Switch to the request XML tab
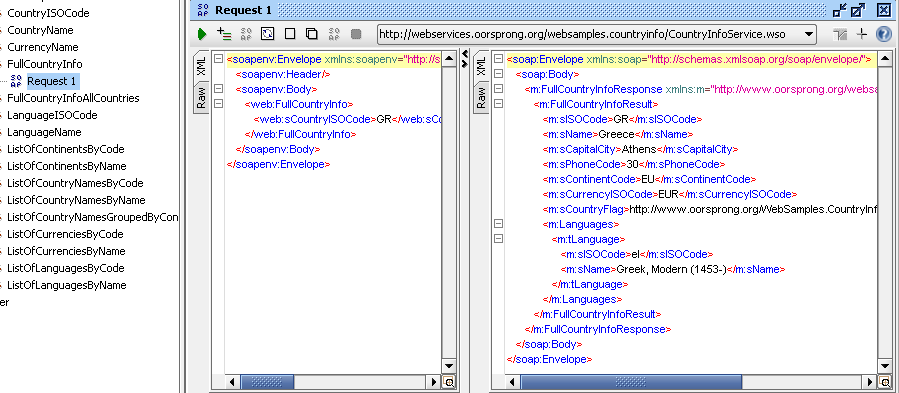 [201, 66]
